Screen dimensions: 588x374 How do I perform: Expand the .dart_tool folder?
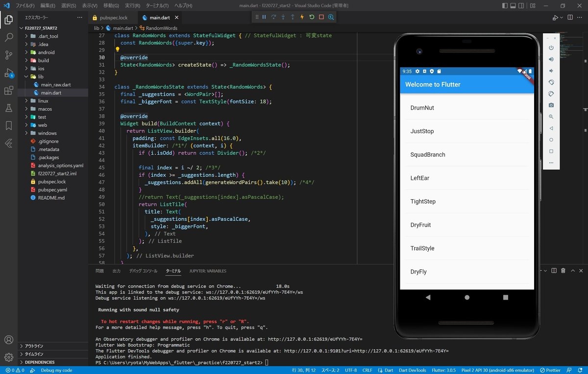53,36
